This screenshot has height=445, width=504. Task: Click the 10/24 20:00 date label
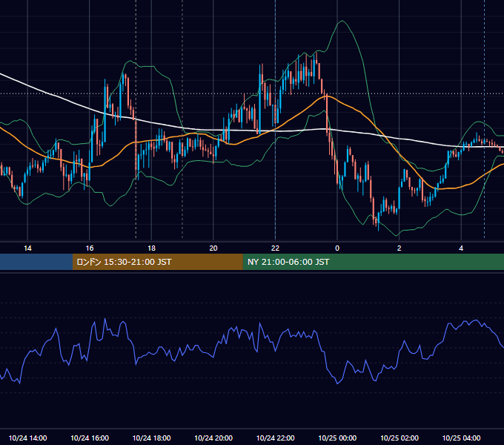pyautogui.click(x=213, y=438)
